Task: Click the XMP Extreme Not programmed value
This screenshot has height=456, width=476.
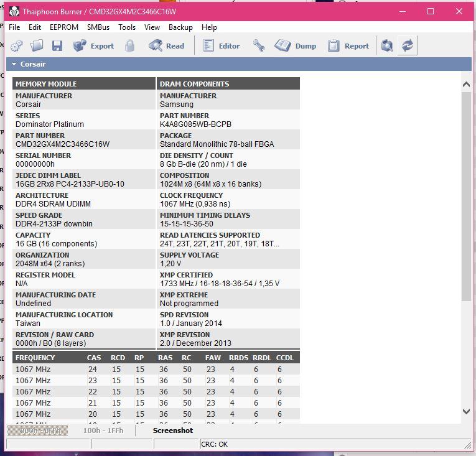Action: (189, 304)
